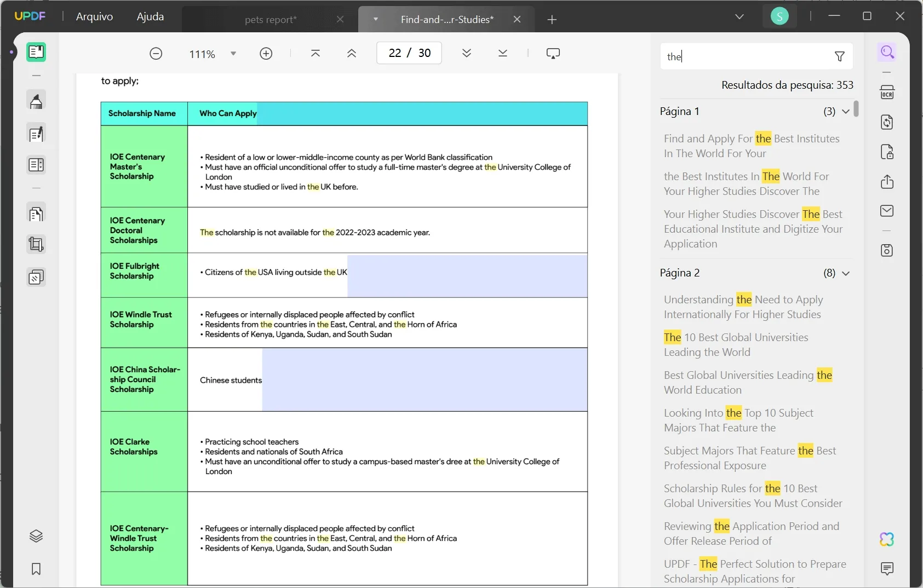Open the Edit PDF tool
Screen dimensions: 923x588
pos(36,134)
